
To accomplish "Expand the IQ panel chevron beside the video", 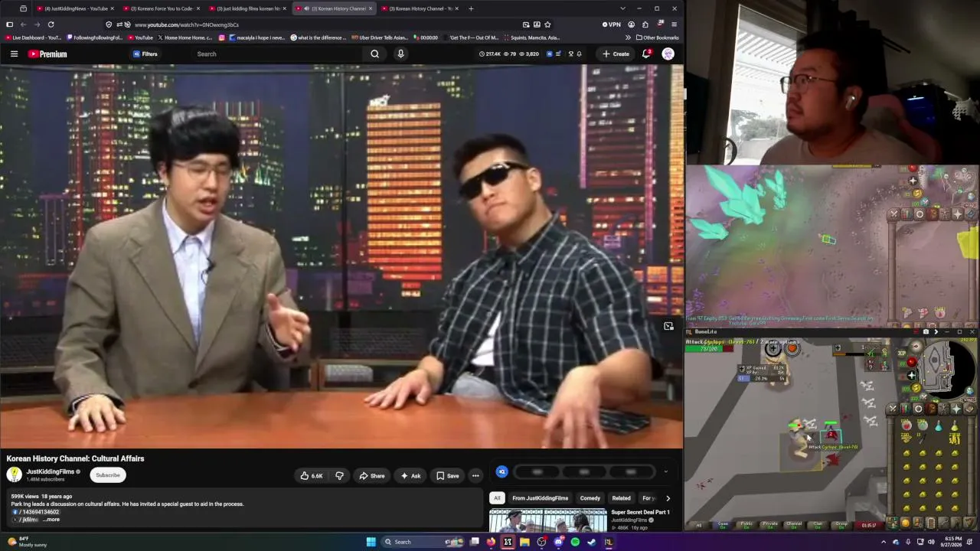I will click(665, 471).
